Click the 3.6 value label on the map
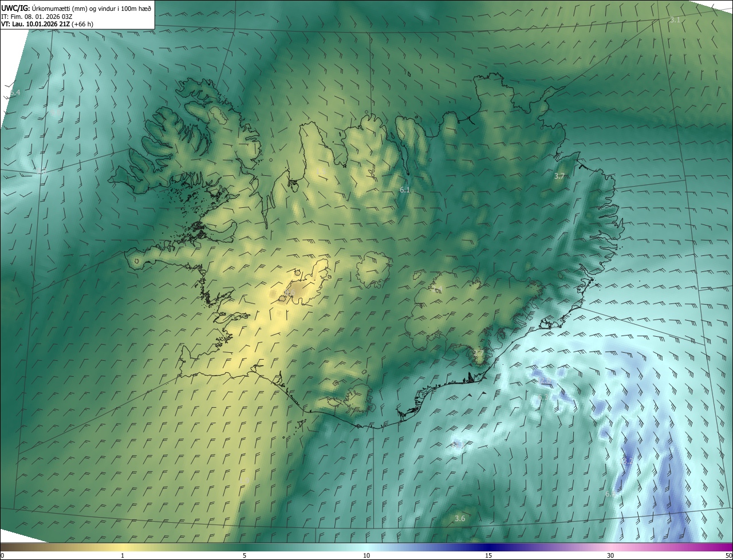733x560 pixels. click(460, 519)
